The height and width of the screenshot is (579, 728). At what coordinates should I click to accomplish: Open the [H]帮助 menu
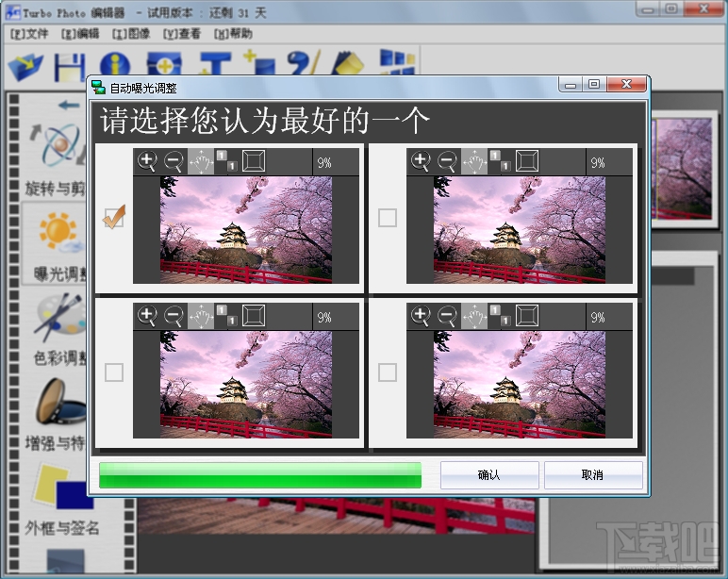pos(233,34)
